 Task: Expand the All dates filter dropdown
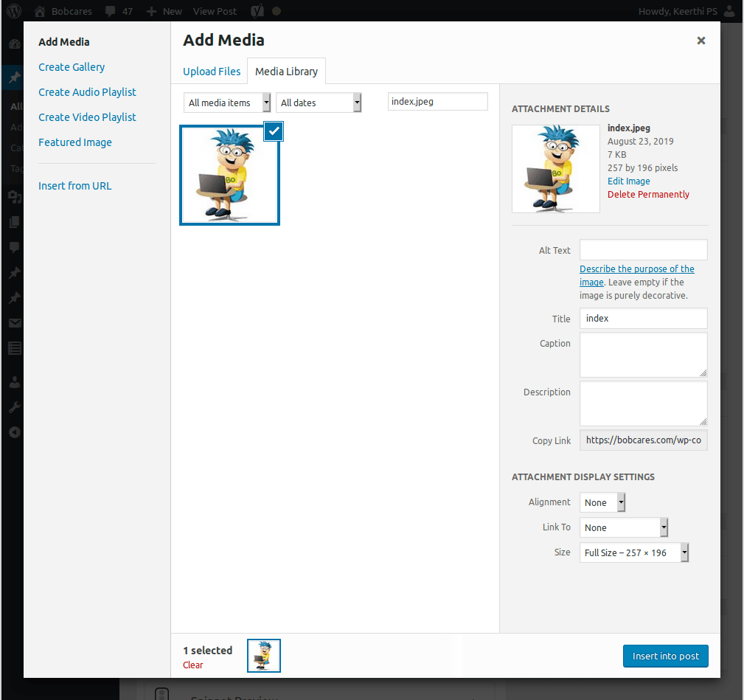coord(318,103)
